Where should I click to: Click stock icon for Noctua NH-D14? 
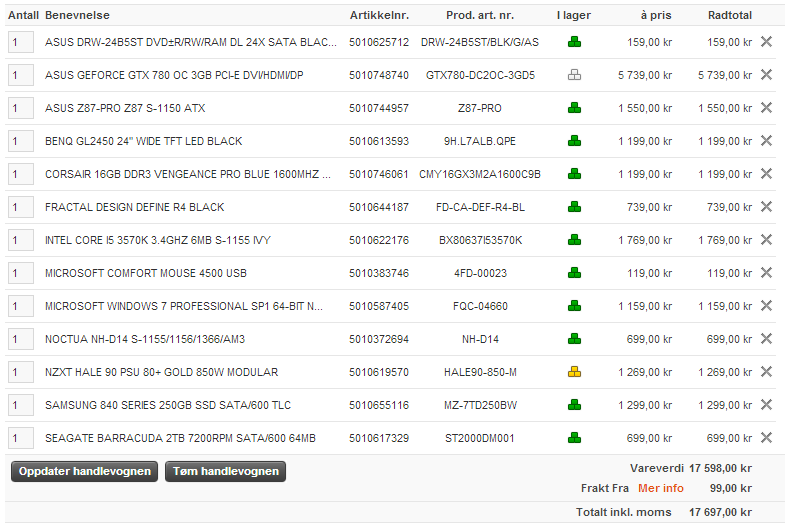point(574,339)
